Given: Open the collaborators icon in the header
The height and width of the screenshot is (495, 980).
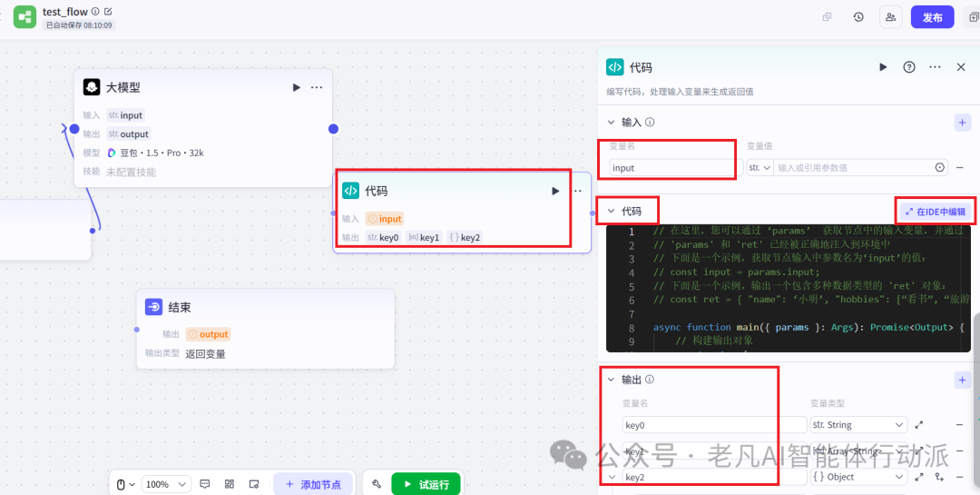Looking at the screenshot, I should click(891, 17).
